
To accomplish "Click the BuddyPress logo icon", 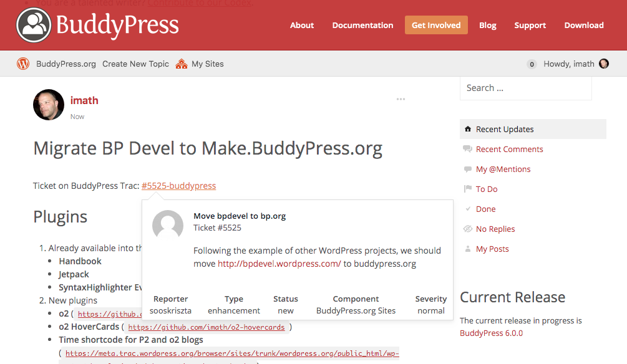I will tap(34, 25).
